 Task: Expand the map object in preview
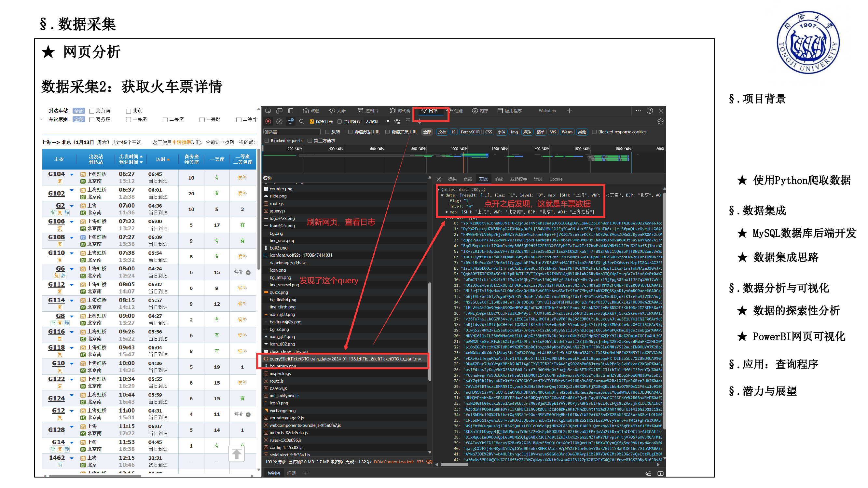[x=447, y=212]
